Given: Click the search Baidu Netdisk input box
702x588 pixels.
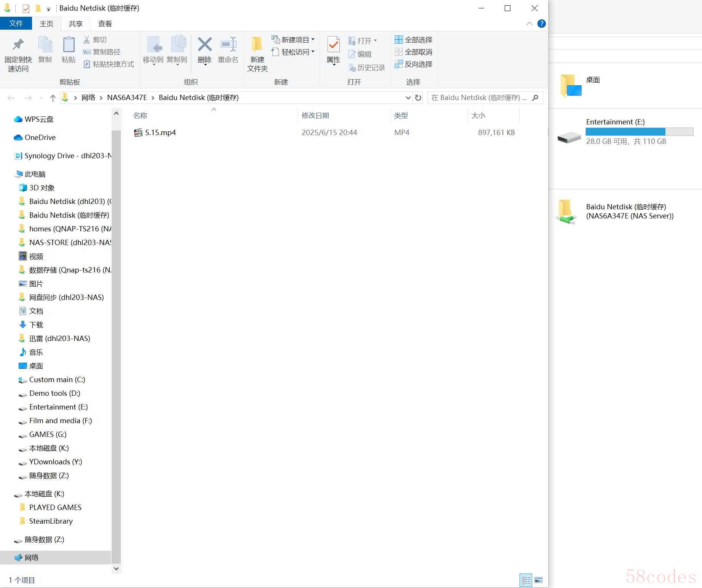Looking at the screenshot, I should (479, 98).
